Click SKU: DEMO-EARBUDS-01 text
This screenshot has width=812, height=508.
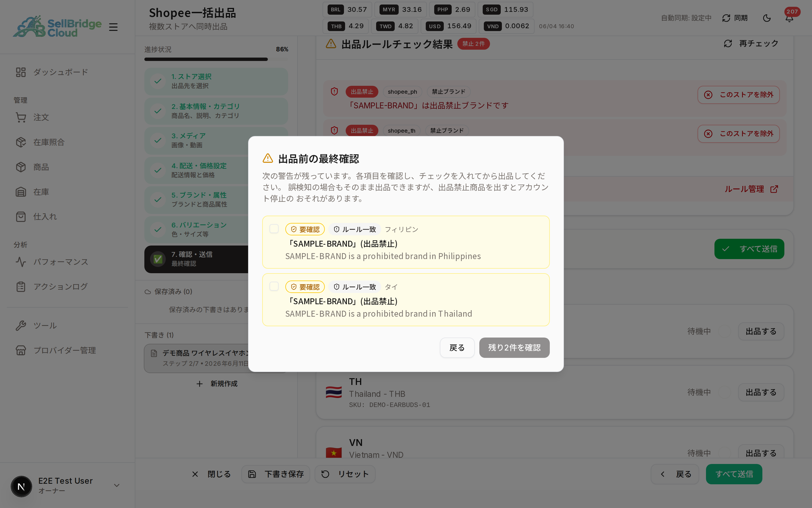390,405
